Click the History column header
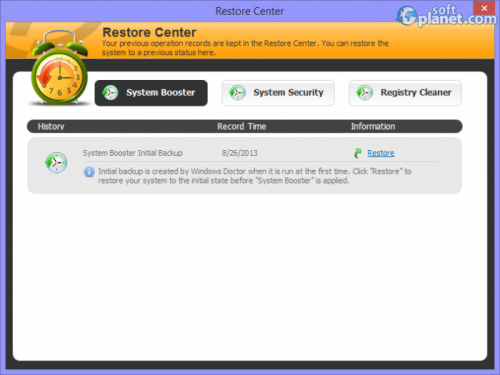Screen dimensions: 500x375 51,126
